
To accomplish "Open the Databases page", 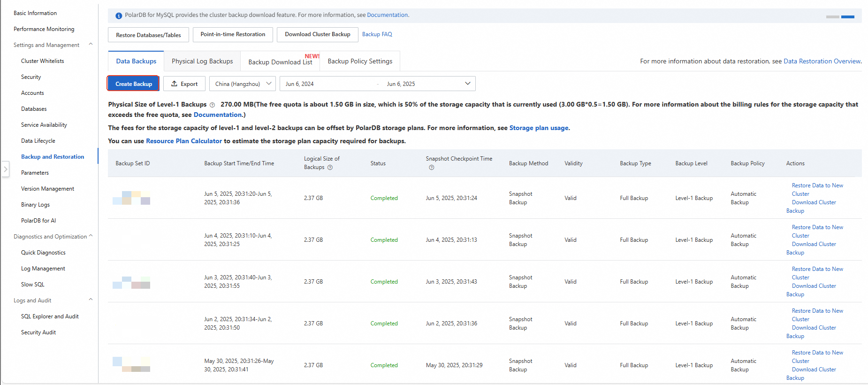I will [34, 109].
